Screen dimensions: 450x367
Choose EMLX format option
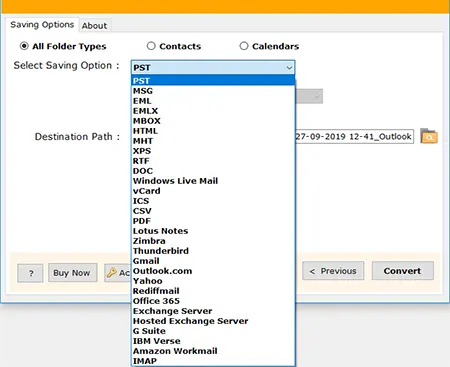coord(213,111)
